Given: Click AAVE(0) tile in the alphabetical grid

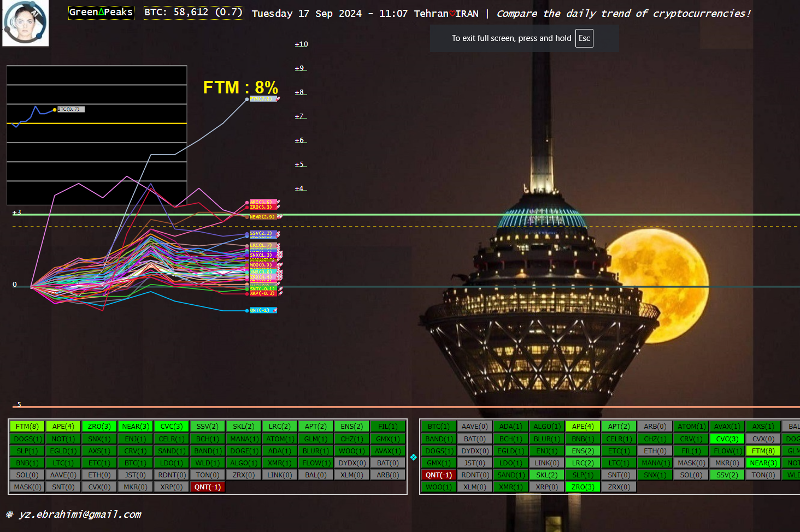Looking at the screenshot, I should tap(474, 427).
